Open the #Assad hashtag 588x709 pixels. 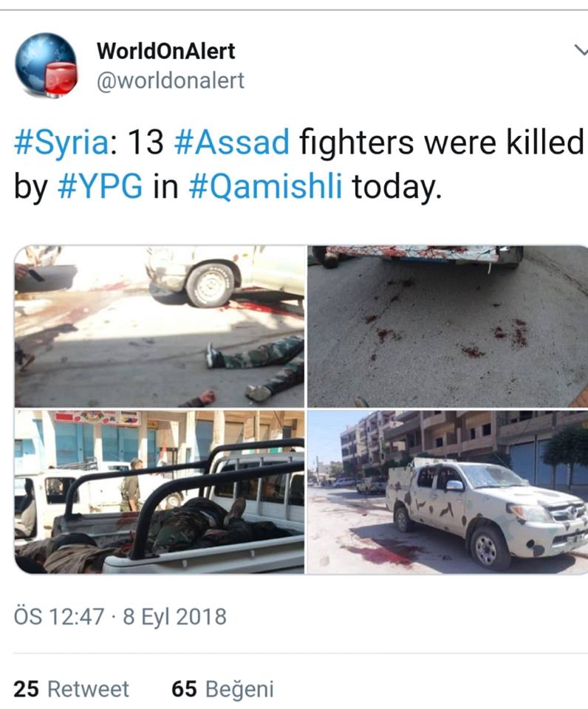click(232, 142)
